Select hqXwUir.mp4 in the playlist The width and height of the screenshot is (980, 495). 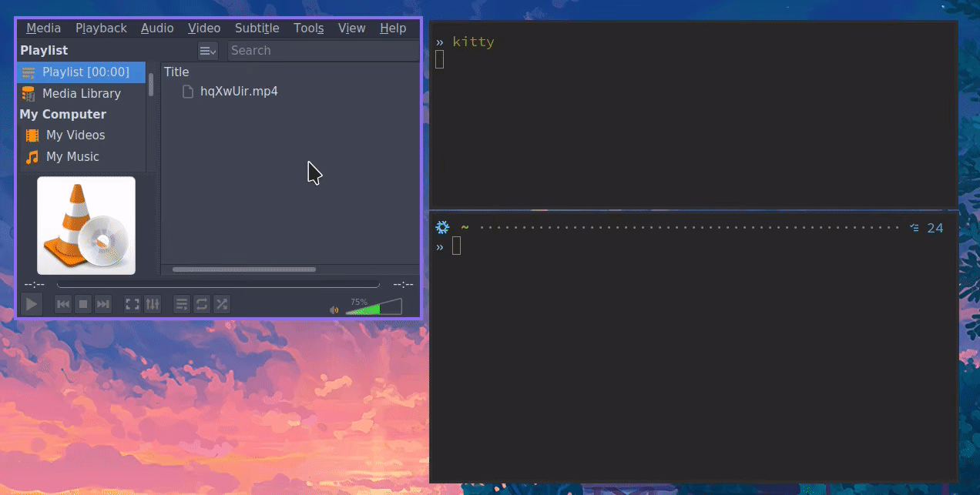pos(239,92)
